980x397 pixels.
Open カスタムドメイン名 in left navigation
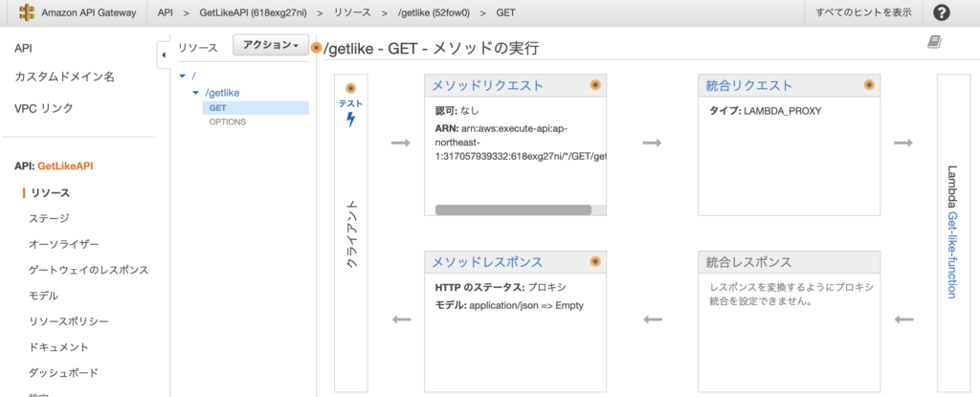(x=64, y=77)
